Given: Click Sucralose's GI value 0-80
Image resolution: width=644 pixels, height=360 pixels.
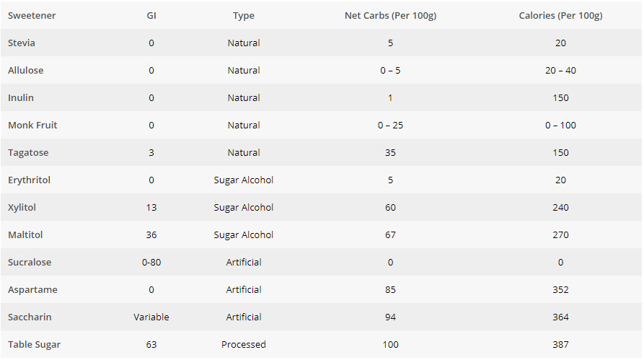Looking at the screenshot, I should coord(151,262).
